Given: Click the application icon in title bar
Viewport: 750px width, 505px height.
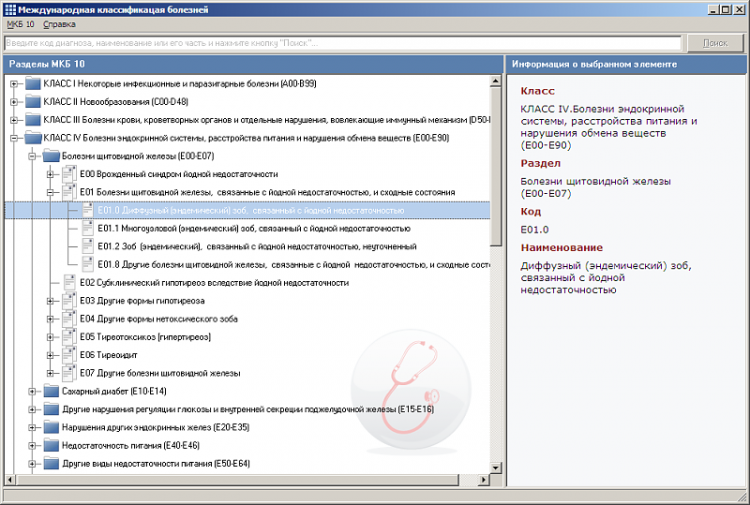Looking at the screenshot, I should tap(10, 10).
